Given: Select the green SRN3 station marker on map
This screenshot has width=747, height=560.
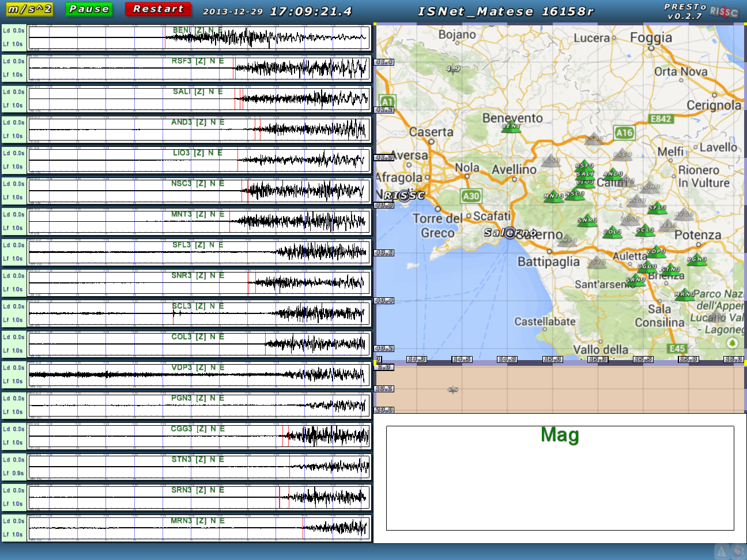Looking at the screenshot, I should 636,281.
